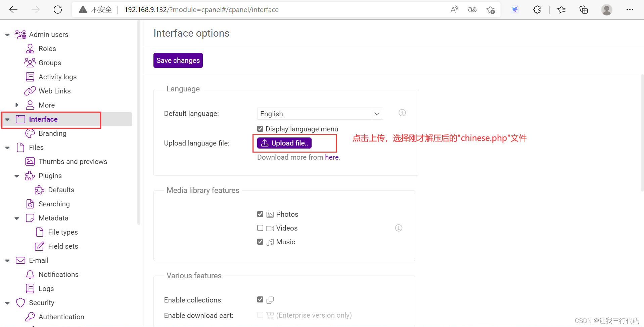
Task: Click the Security shield icon
Action: pyautogui.click(x=20, y=303)
